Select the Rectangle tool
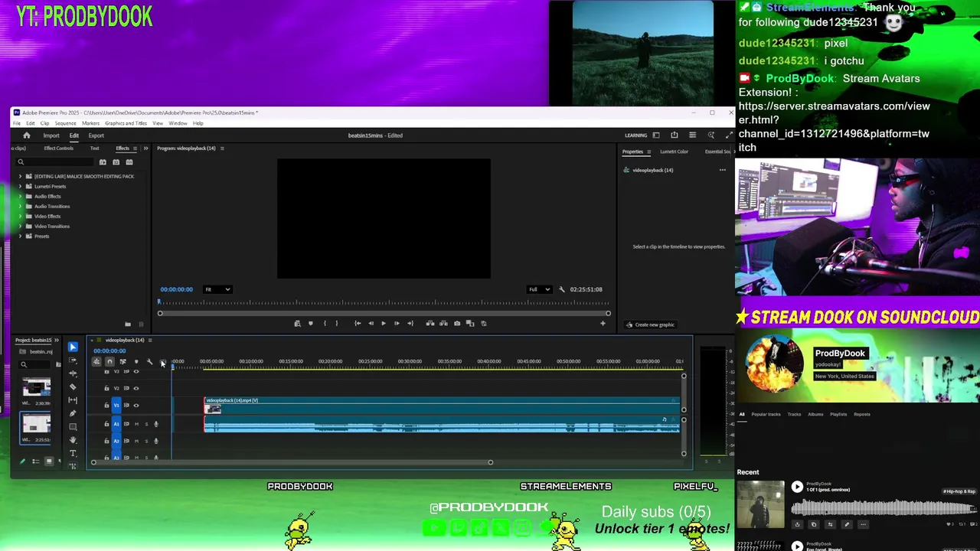This screenshot has width=980, height=551. tap(73, 426)
